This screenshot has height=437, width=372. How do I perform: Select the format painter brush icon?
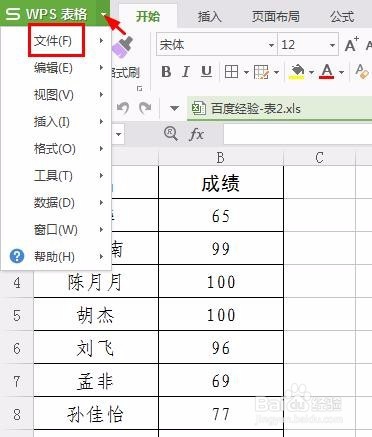[123, 47]
